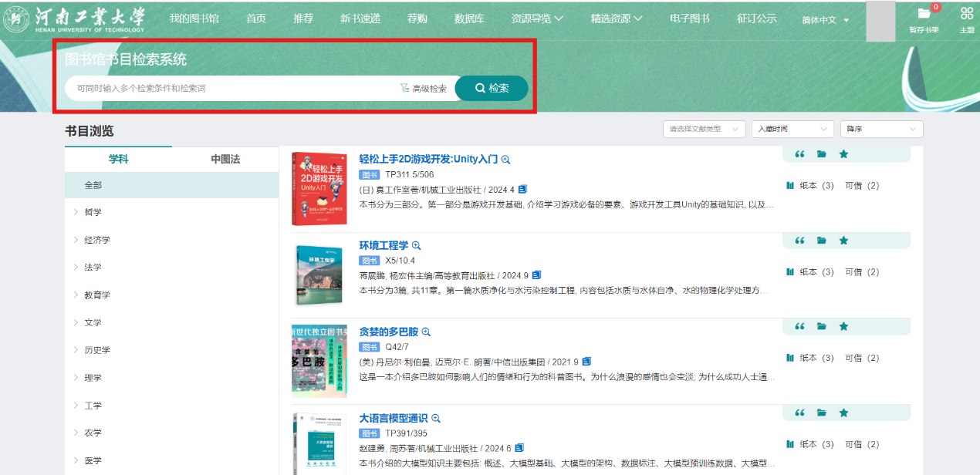This screenshot has height=475, width=980.
Task: Open the 降序 sort order dropdown
Action: point(880,129)
